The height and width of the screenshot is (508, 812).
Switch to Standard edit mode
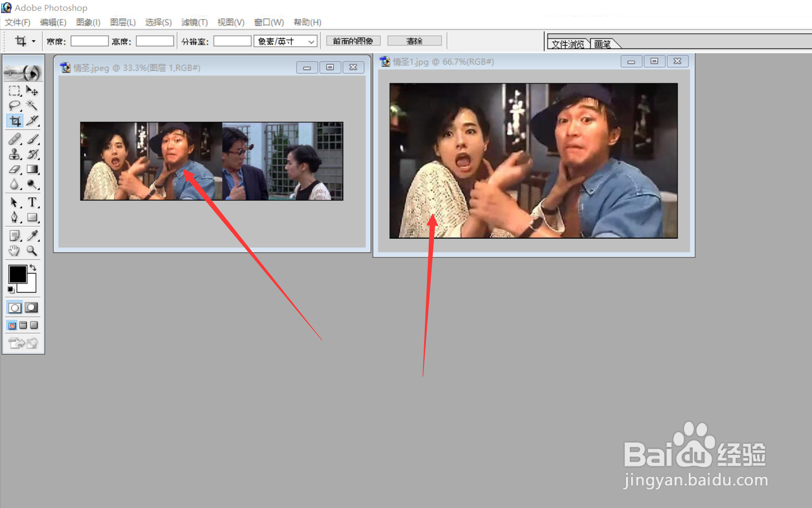pyautogui.click(x=15, y=308)
